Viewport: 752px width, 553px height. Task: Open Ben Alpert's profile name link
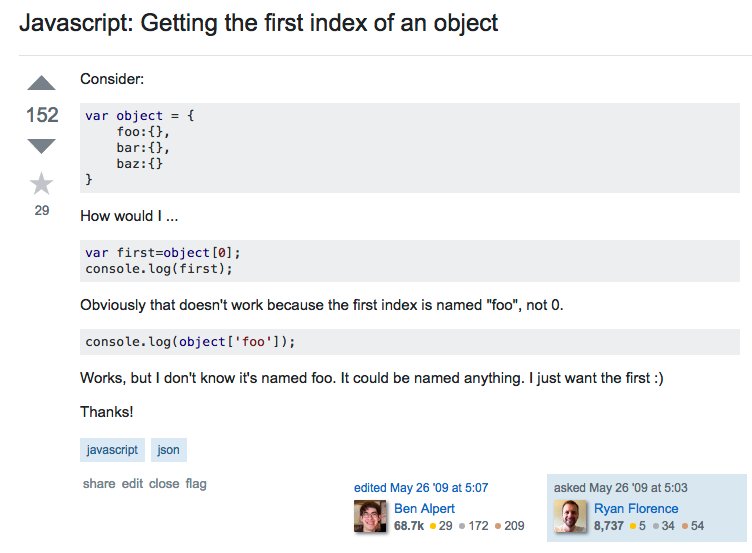click(424, 508)
